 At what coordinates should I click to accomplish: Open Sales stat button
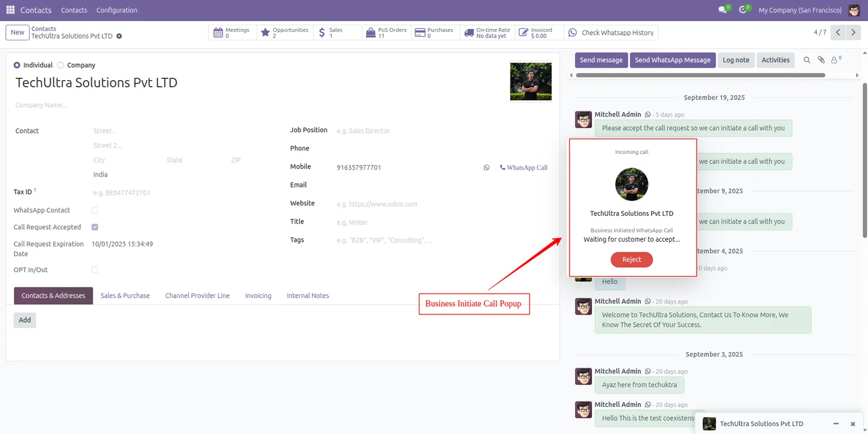pyautogui.click(x=338, y=33)
